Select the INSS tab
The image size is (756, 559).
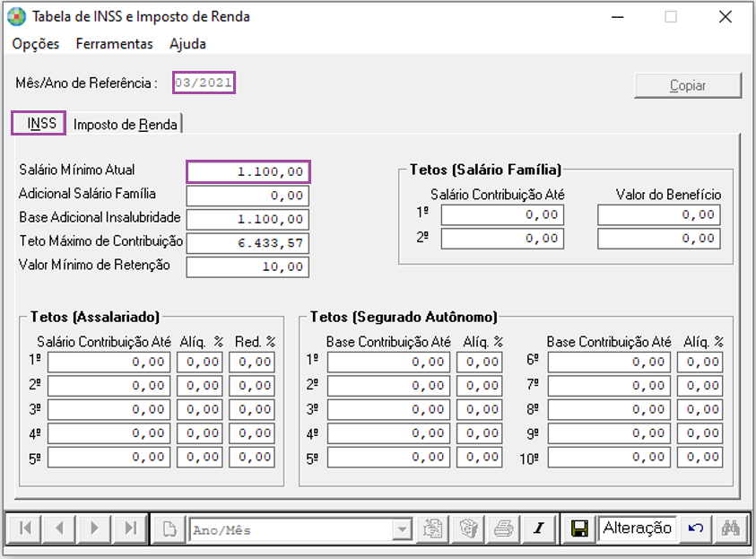(x=39, y=123)
